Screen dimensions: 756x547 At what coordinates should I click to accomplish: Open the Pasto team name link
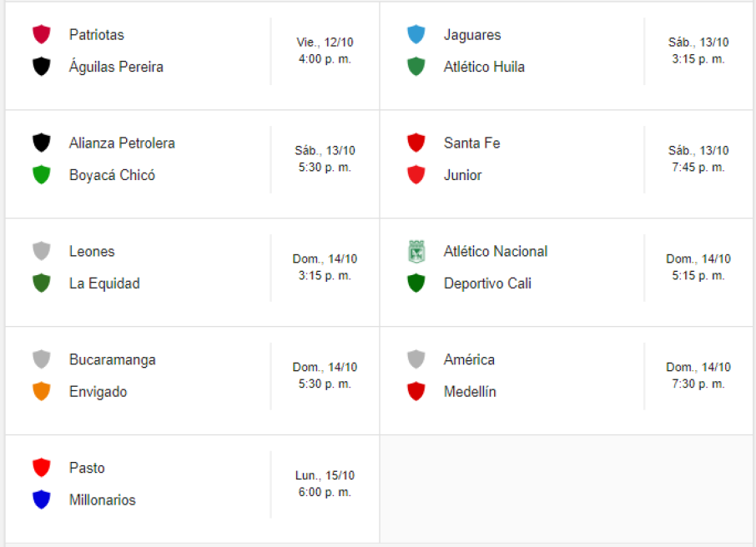[x=87, y=468]
